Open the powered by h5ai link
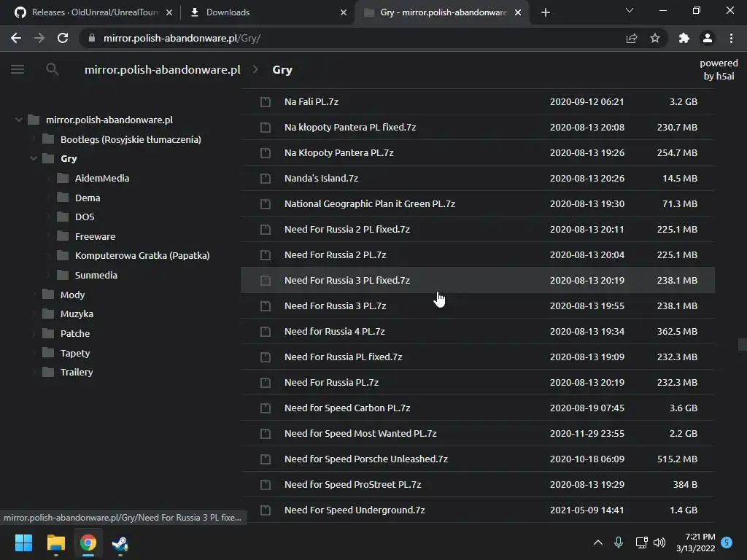This screenshot has width=747, height=560. 719,69
